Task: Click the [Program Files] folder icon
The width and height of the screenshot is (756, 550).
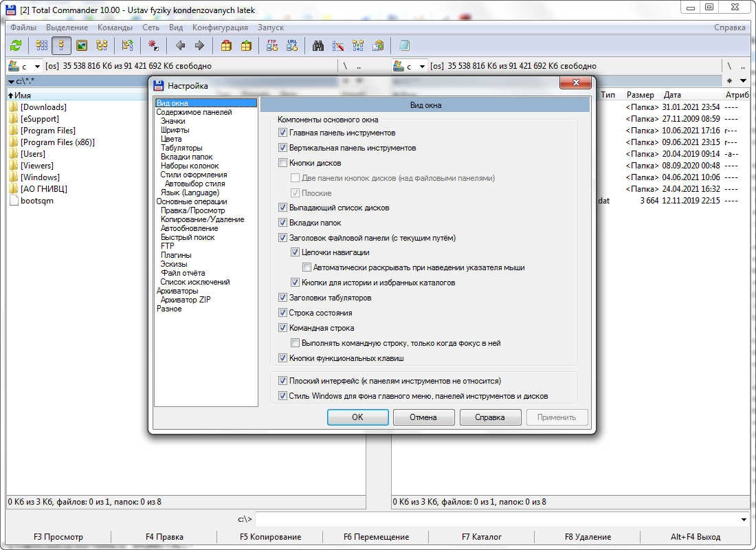Action: click(14, 130)
